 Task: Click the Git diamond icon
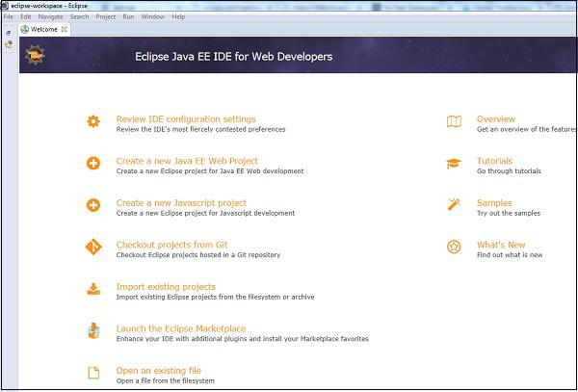(x=93, y=247)
